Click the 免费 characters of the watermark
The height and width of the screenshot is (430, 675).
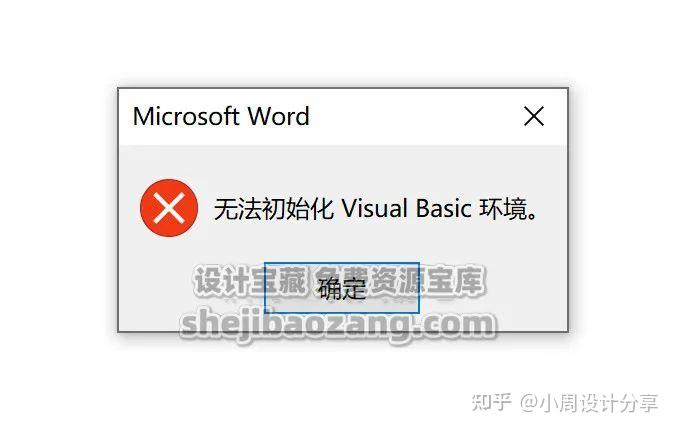click(x=341, y=281)
